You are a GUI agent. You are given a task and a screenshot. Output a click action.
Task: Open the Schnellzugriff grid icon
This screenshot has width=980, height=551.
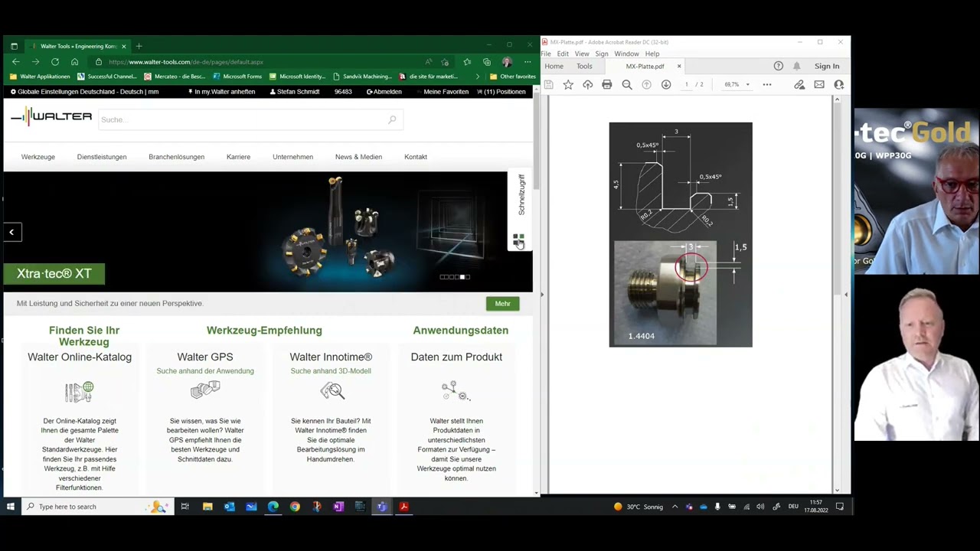(518, 240)
